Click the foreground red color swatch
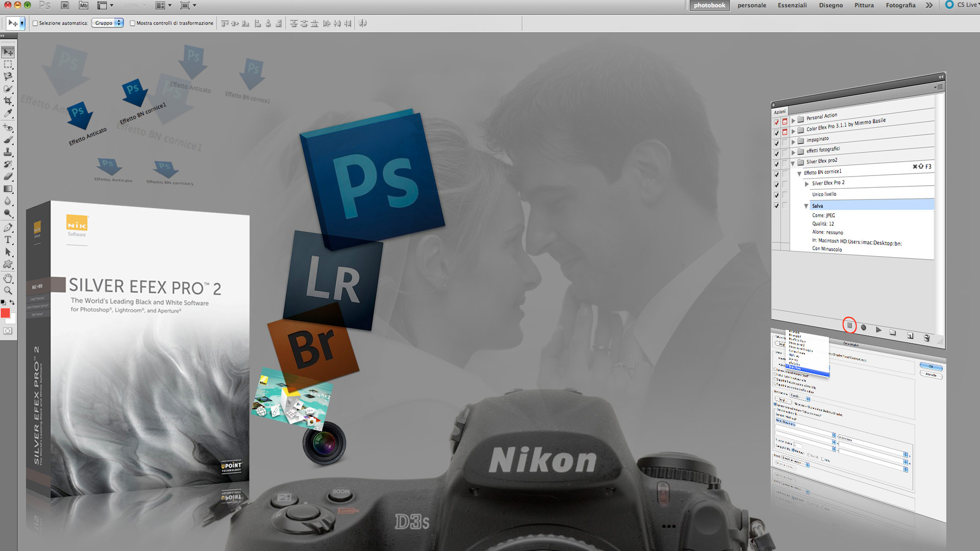Image resolution: width=980 pixels, height=551 pixels. tap(5, 313)
